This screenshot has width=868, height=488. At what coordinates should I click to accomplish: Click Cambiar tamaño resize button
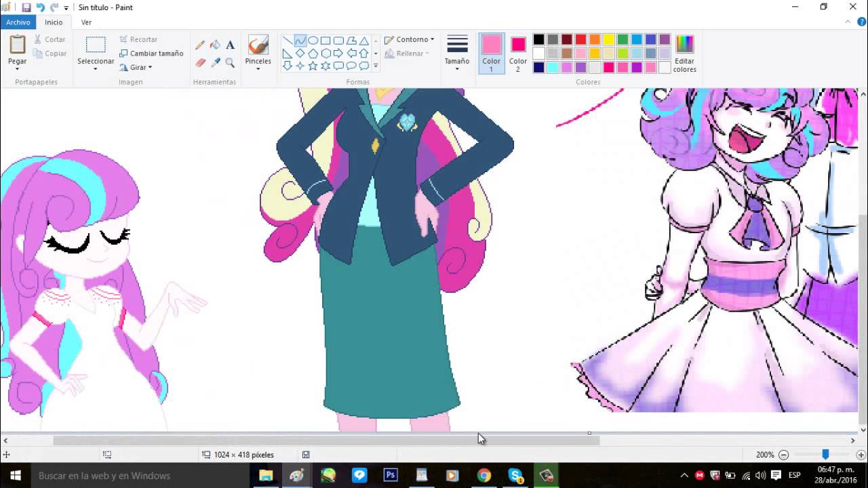click(x=151, y=54)
